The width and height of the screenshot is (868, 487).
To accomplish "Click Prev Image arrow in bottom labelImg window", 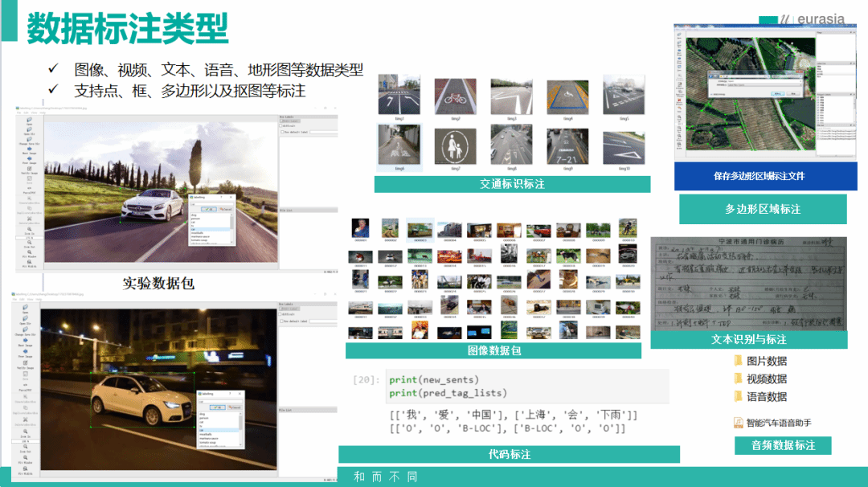I will pyautogui.click(x=29, y=351).
